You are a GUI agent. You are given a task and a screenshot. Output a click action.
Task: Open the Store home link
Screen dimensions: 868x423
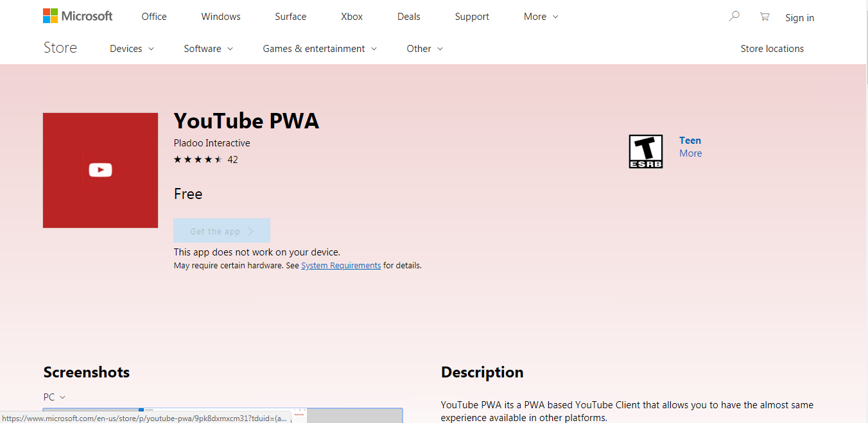click(x=60, y=47)
